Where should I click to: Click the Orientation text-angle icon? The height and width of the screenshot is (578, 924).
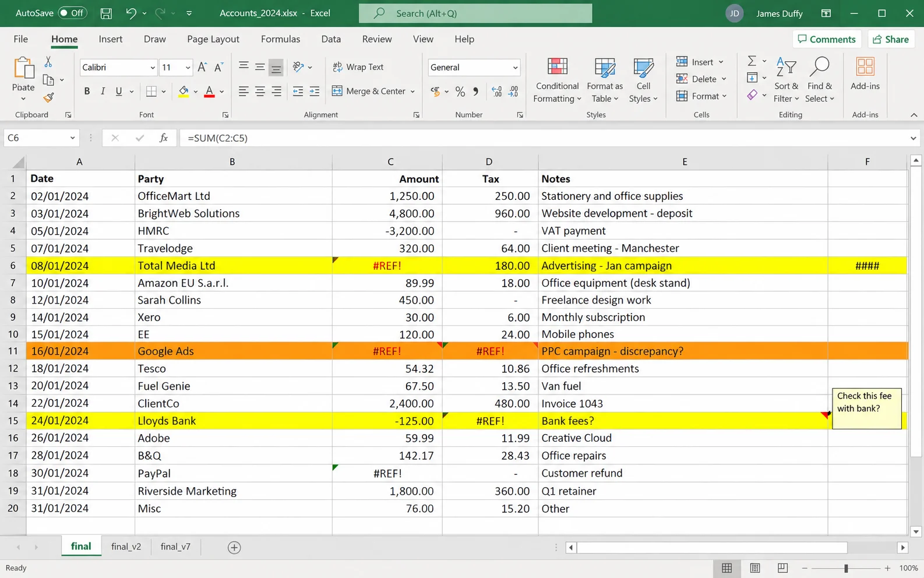tap(298, 67)
